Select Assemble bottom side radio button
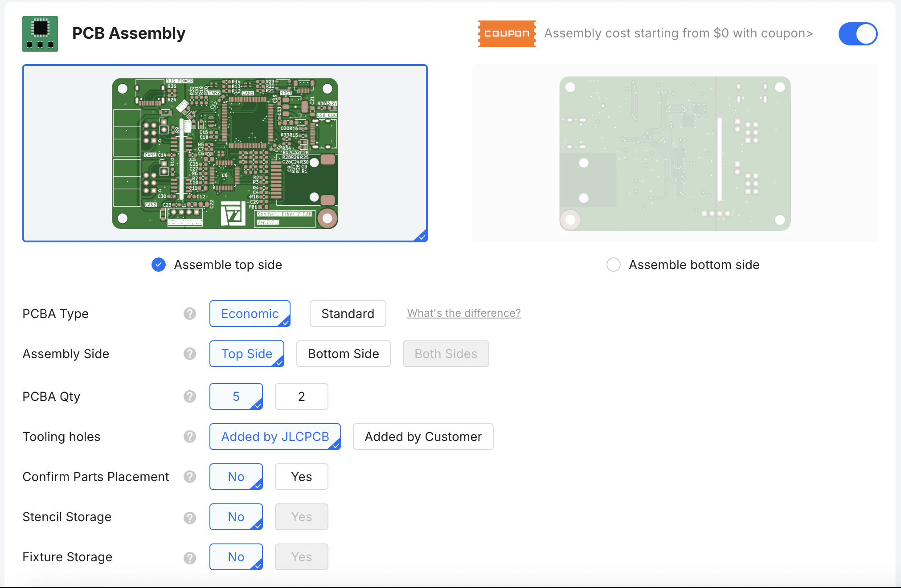 pyautogui.click(x=614, y=265)
